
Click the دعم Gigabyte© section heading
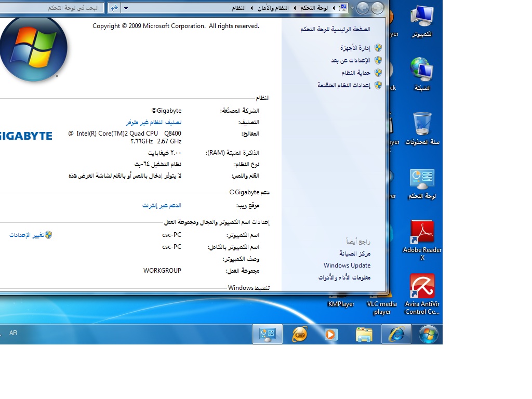(249, 192)
